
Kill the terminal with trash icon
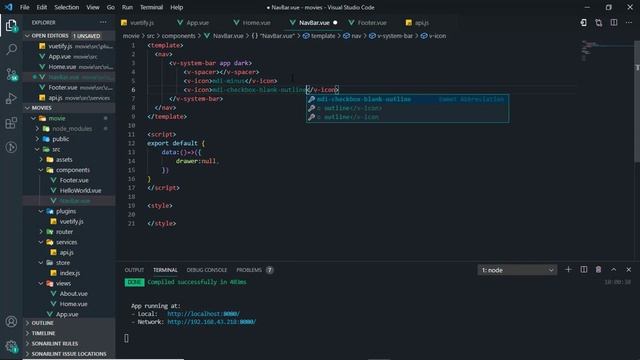coord(598,269)
